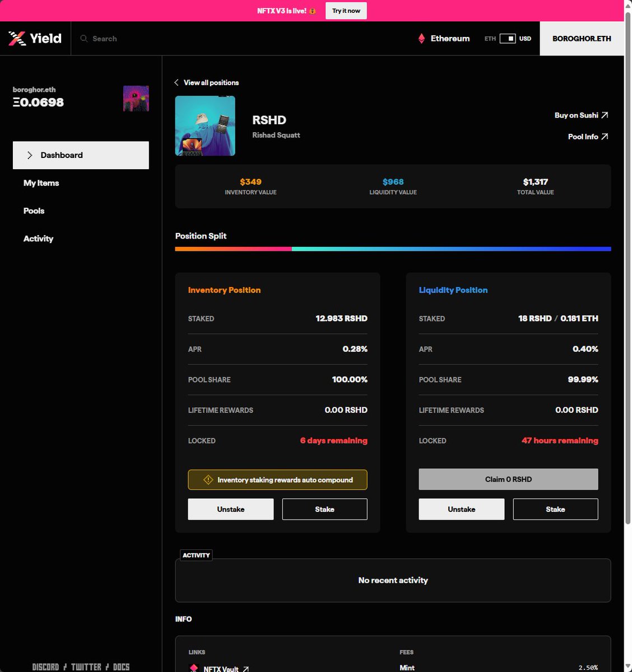Open Activity in the sidebar
Image resolution: width=632 pixels, height=672 pixels.
38,239
